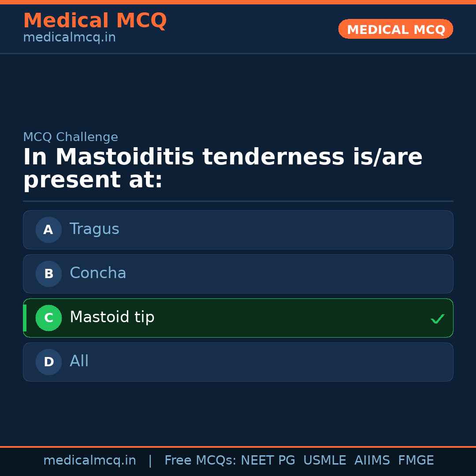Visit the medicalmcq.in link under the title

(69, 38)
